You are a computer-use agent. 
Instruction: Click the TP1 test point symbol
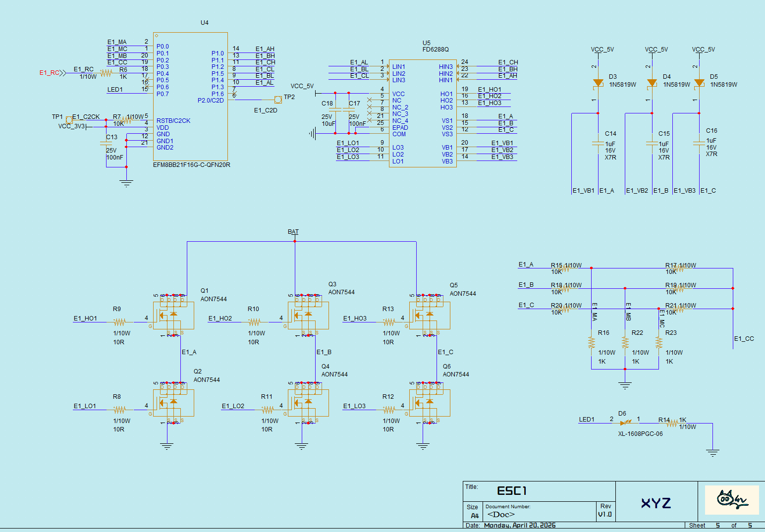pos(69,120)
